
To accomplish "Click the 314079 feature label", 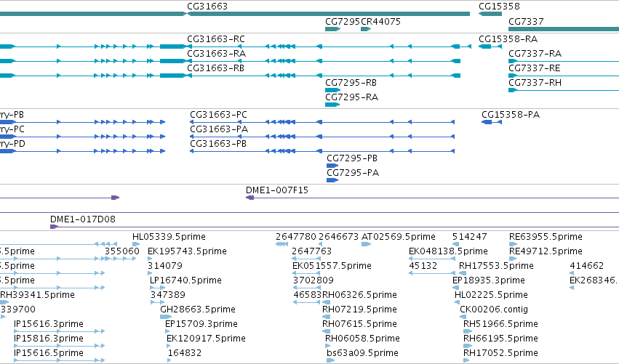I will point(165,266).
